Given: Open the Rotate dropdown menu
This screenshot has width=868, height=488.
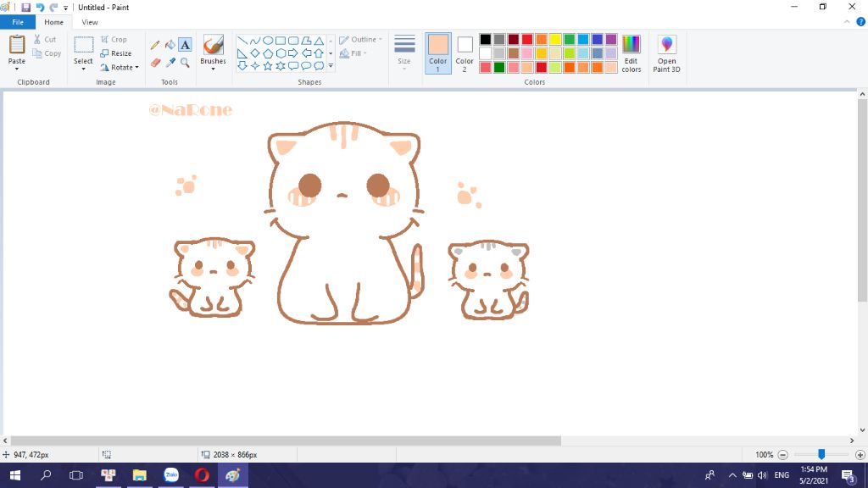Looking at the screenshot, I should (119, 68).
